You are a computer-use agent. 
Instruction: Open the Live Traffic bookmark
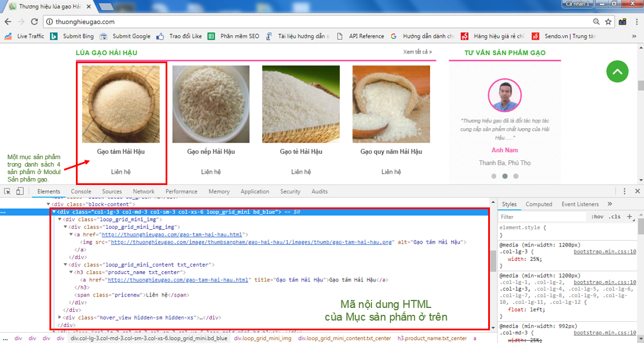[x=24, y=36]
